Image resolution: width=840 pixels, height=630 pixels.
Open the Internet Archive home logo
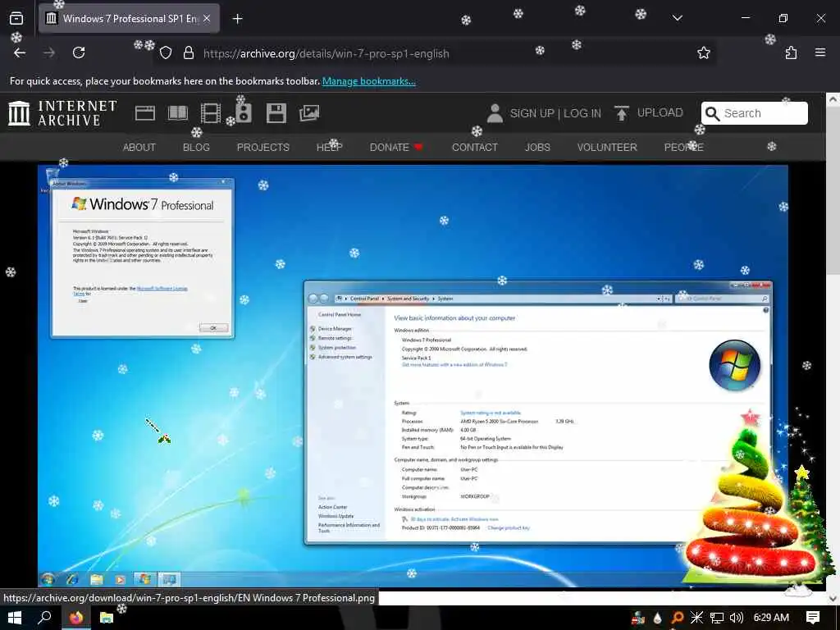[x=62, y=113]
